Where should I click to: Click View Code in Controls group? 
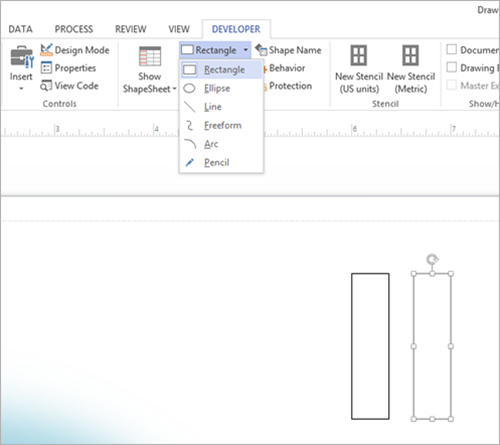pos(69,86)
